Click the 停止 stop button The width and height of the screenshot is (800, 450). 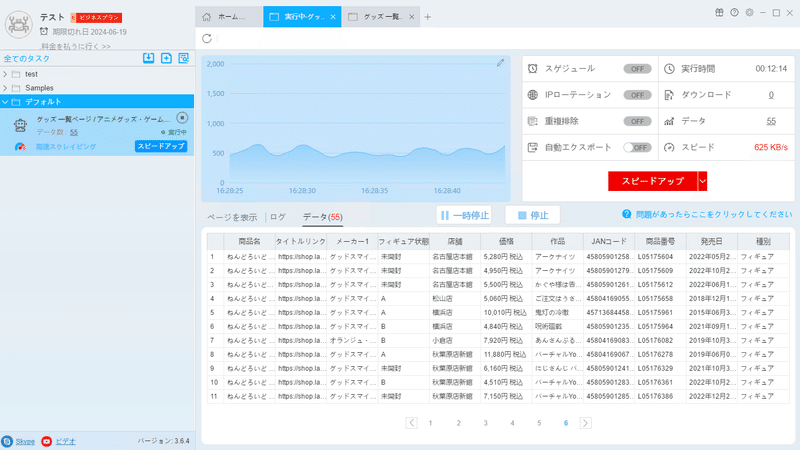(533, 215)
